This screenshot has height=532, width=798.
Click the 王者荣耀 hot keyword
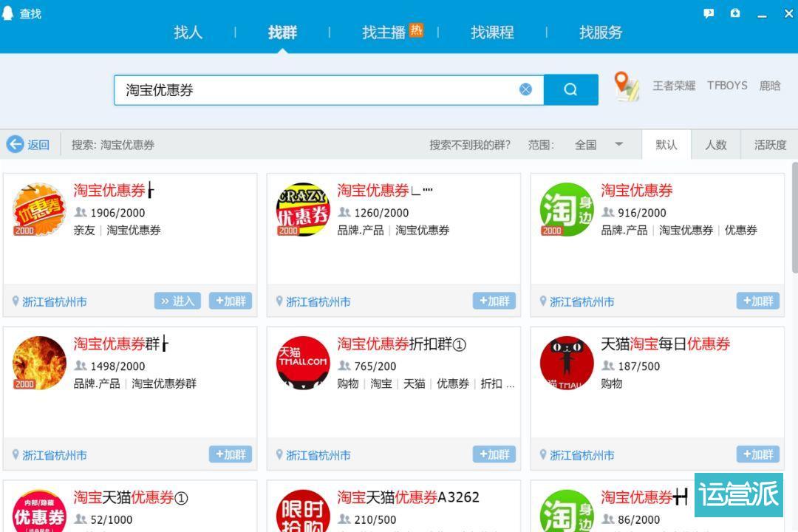click(674, 86)
